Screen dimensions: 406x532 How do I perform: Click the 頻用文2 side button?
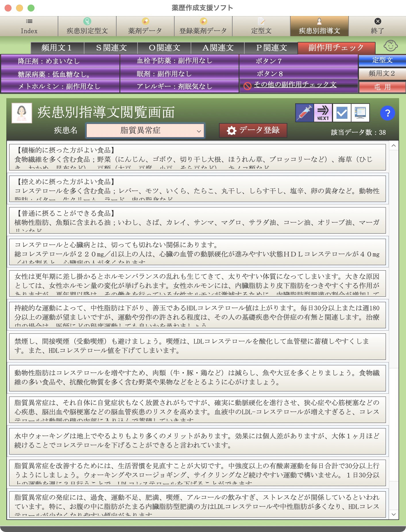click(x=382, y=74)
